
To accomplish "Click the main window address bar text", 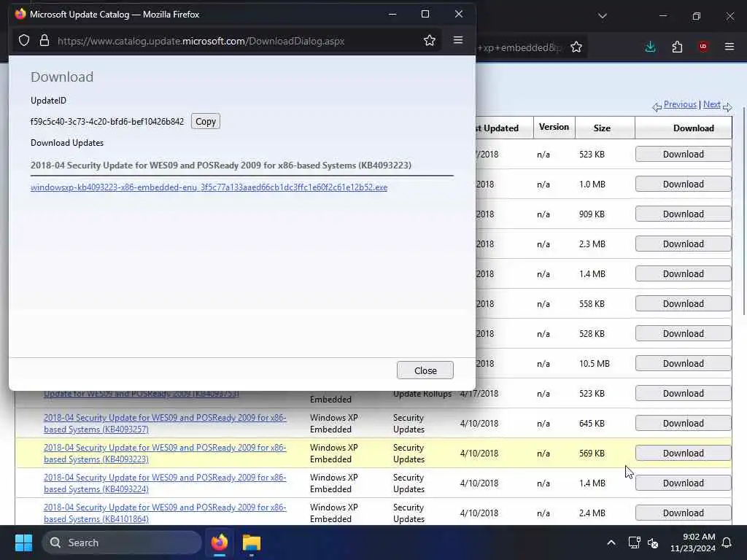I will click(x=520, y=47).
